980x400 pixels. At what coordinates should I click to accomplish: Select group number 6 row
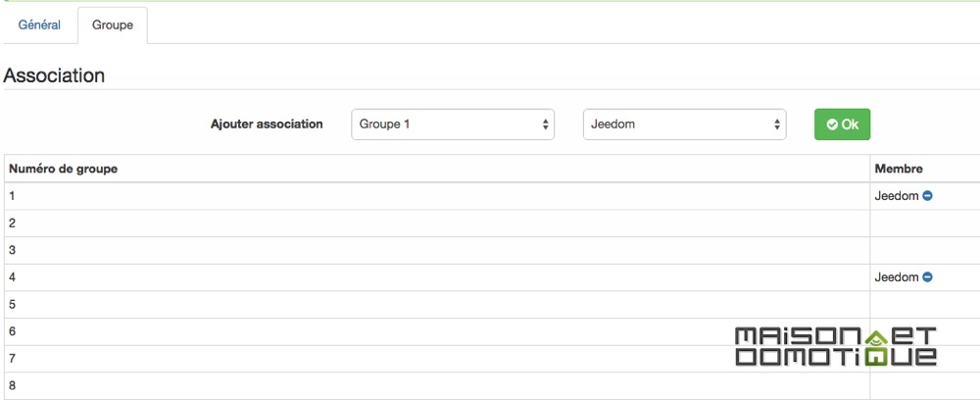pos(492,332)
